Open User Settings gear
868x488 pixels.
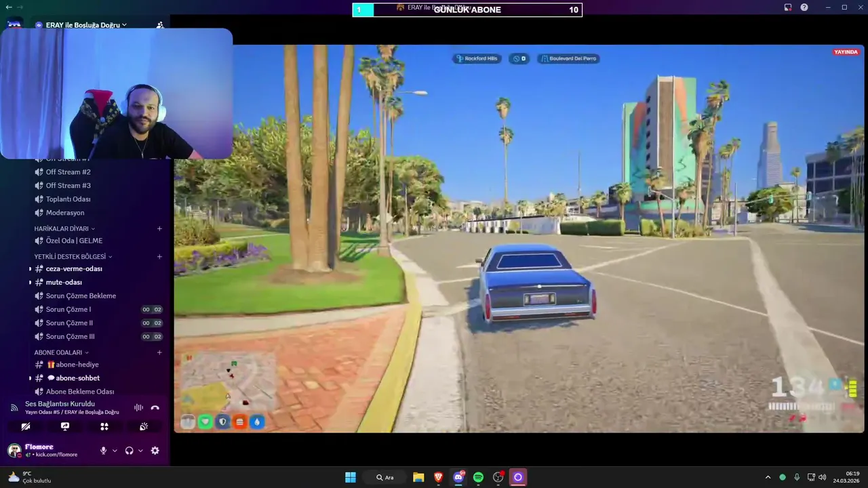click(155, 451)
